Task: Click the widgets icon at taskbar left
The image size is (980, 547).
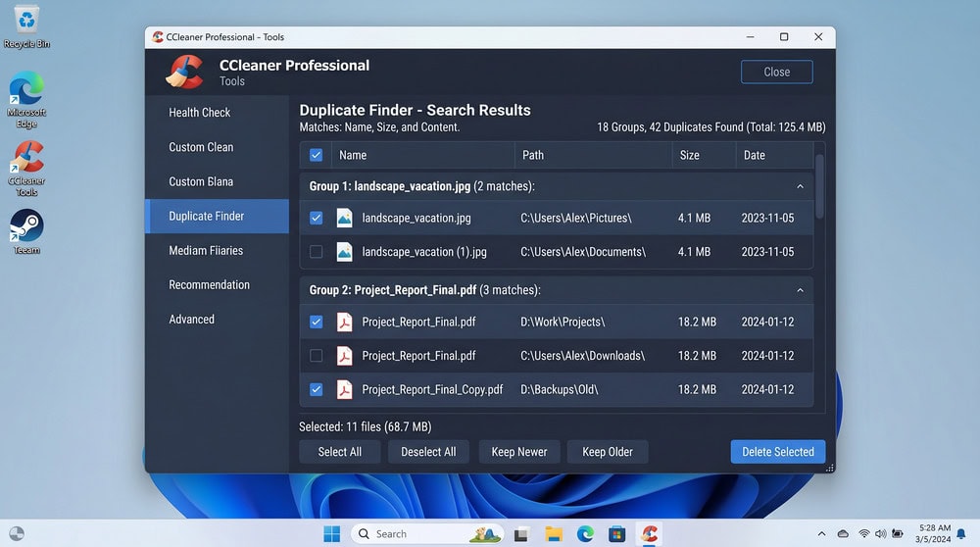Action: (17, 533)
